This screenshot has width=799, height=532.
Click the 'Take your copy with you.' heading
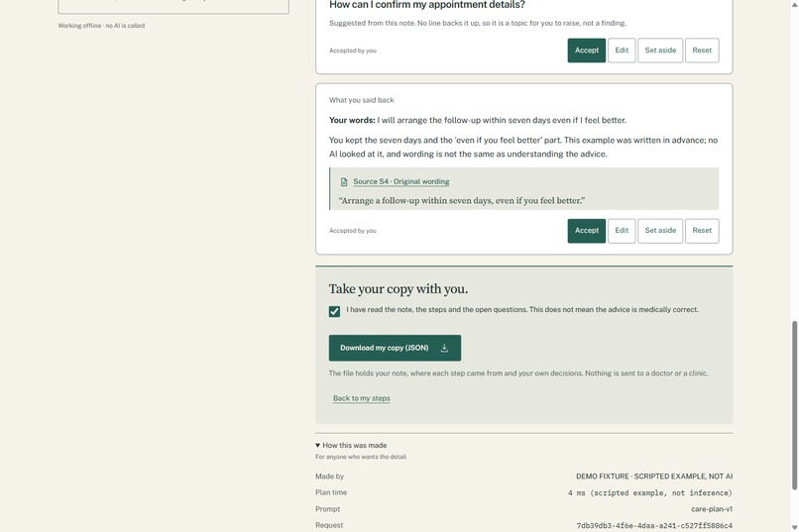click(398, 288)
